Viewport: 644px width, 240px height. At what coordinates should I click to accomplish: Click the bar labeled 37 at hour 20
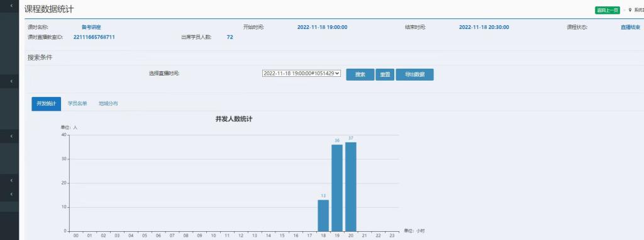tap(350, 187)
